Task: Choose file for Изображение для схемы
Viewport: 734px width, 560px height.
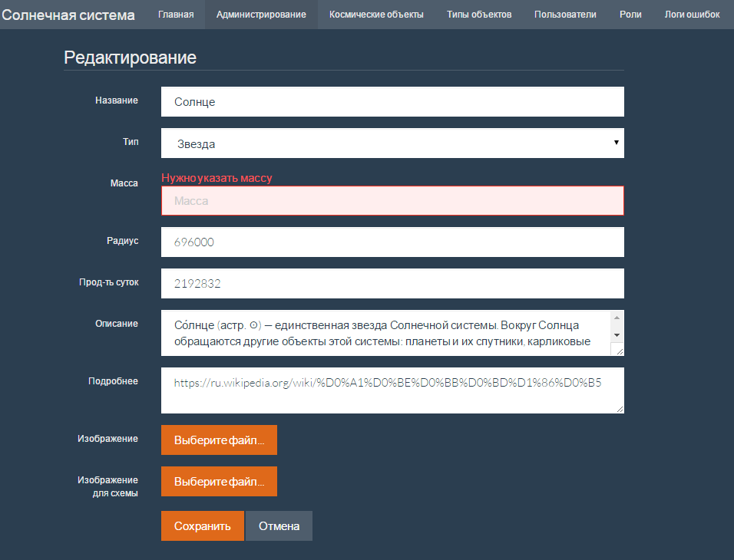Action: (x=219, y=482)
